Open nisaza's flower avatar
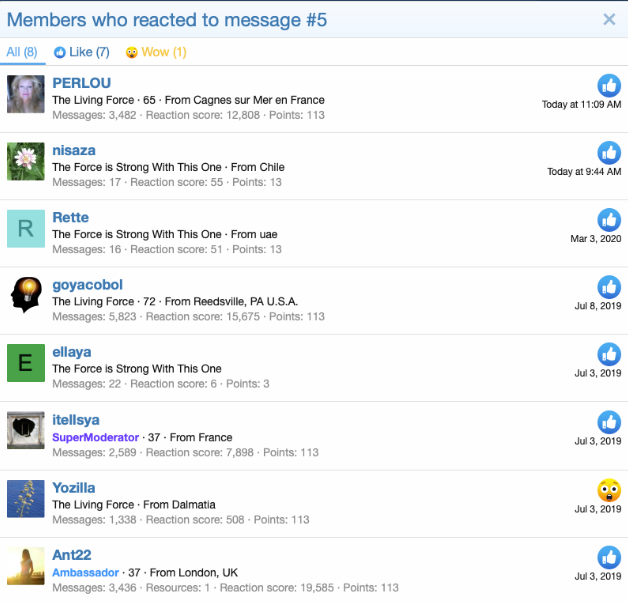The width and height of the screenshot is (628, 604). pyautogui.click(x=26, y=161)
